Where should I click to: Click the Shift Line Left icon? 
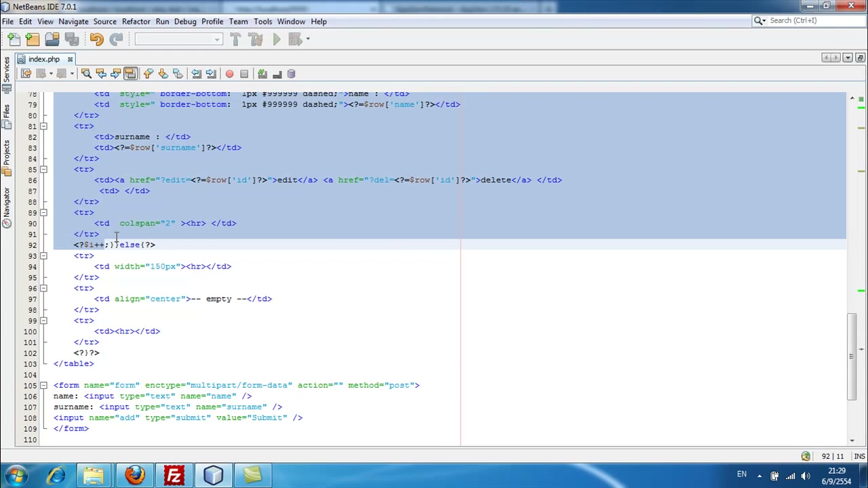[196, 74]
